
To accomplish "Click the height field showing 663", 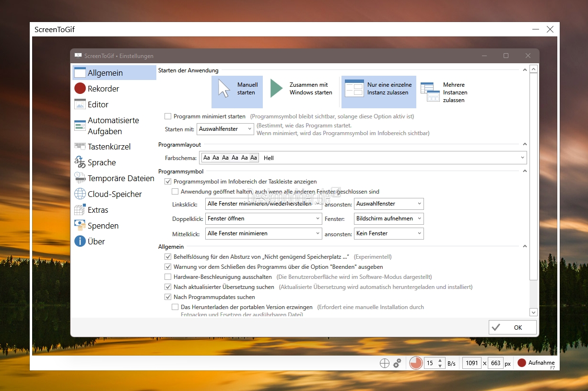I will pyautogui.click(x=496, y=363).
